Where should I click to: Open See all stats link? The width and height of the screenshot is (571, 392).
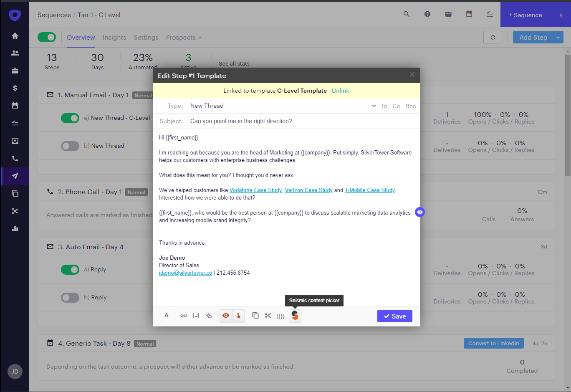[234, 64]
